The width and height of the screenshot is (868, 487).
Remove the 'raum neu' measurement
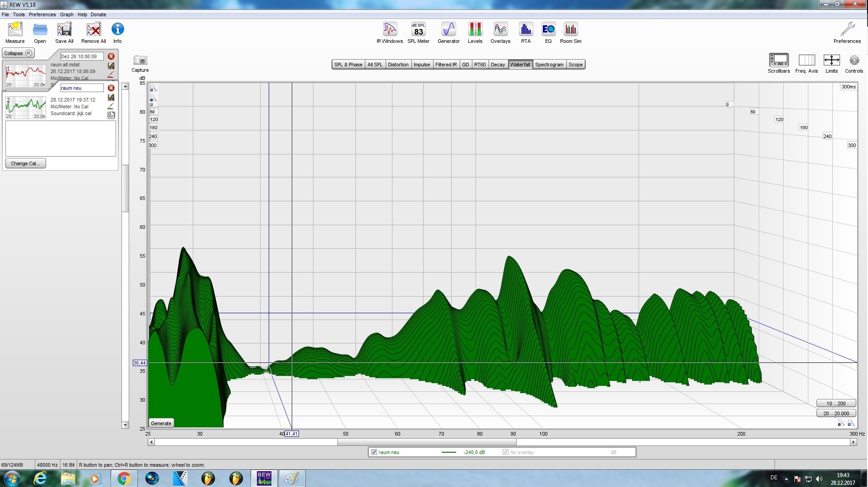(111, 88)
